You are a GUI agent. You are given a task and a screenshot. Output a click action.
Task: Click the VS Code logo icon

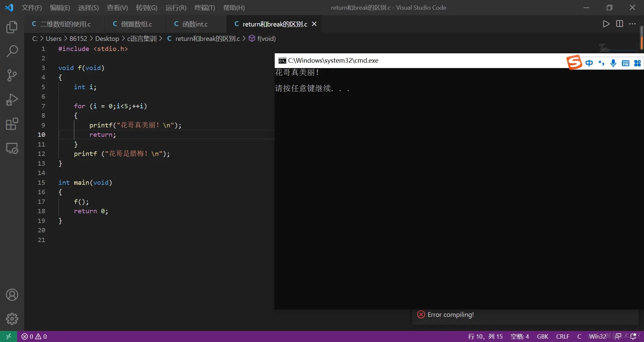tap(9, 7)
